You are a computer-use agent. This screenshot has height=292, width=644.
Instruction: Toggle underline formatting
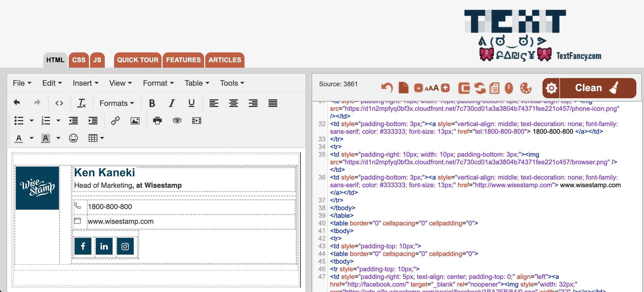191,103
